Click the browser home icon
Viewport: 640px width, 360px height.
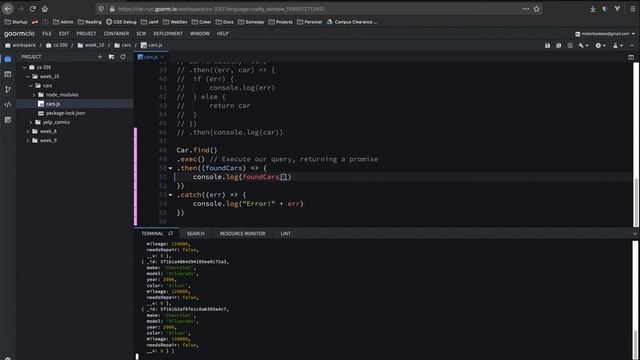tap(45, 9)
